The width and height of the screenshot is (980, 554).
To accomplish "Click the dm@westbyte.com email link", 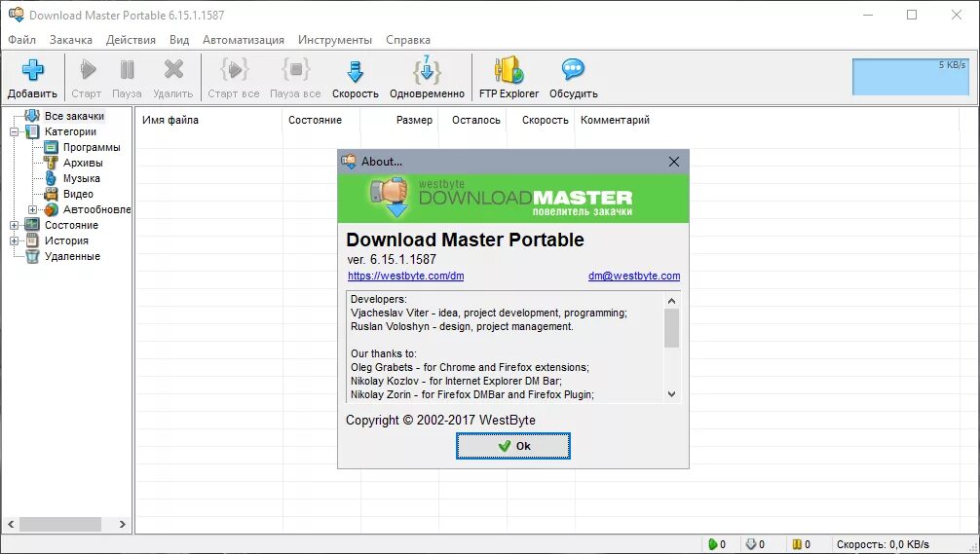I will (634, 277).
